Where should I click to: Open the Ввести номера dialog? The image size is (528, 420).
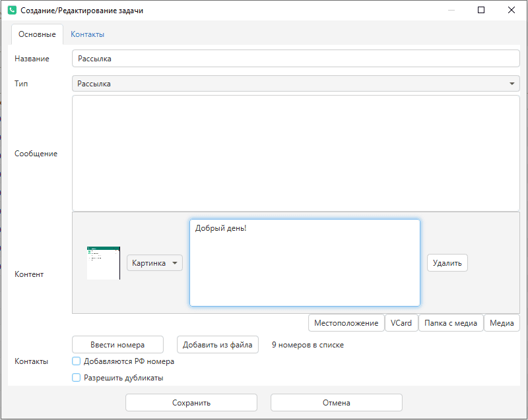pos(117,345)
